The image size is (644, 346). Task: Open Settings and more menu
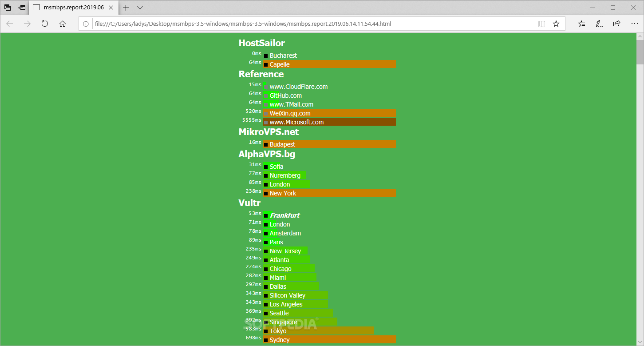coord(634,24)
